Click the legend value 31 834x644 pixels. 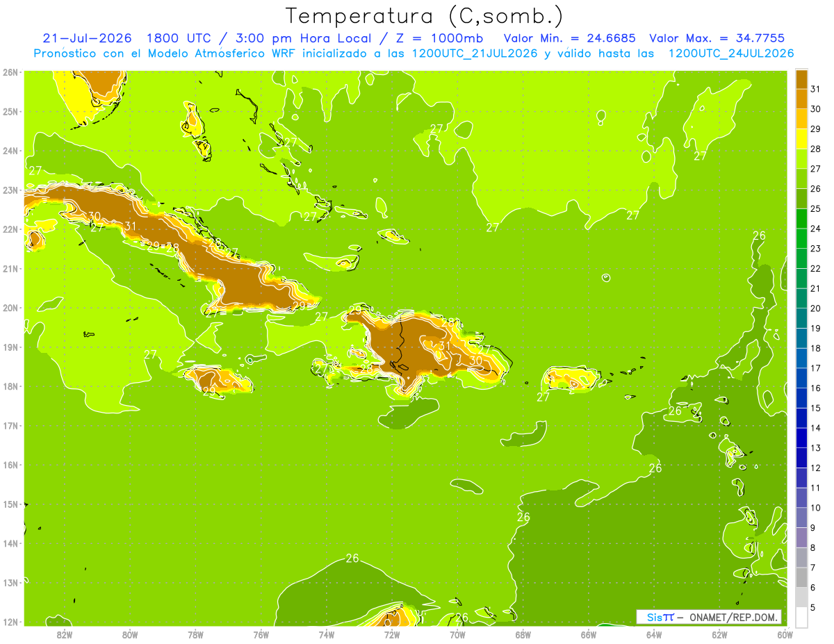(x=816, y=89)
